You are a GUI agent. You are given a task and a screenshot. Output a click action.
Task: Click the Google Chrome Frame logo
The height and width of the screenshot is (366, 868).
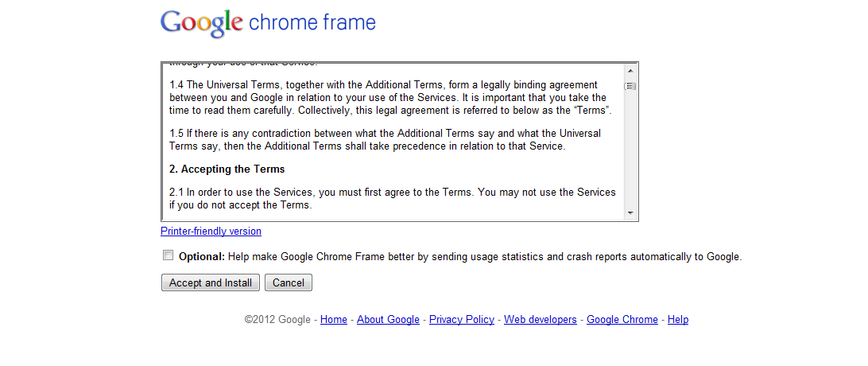click(268, 22)
